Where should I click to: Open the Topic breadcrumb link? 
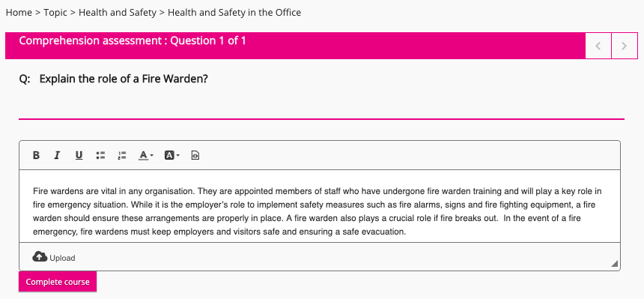click(x=55, y=13)
